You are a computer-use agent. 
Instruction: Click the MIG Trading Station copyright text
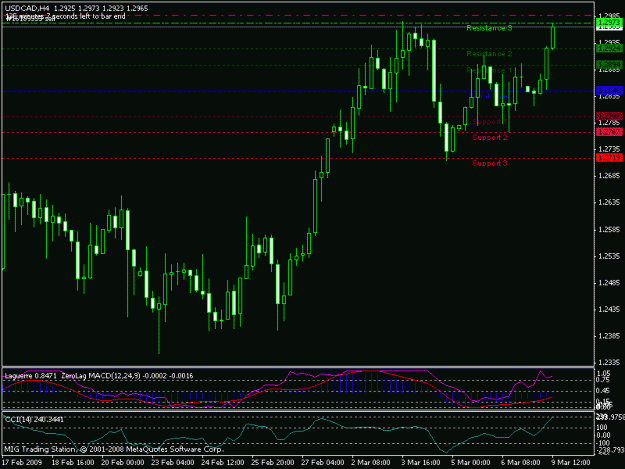click(x=114, y=449)
